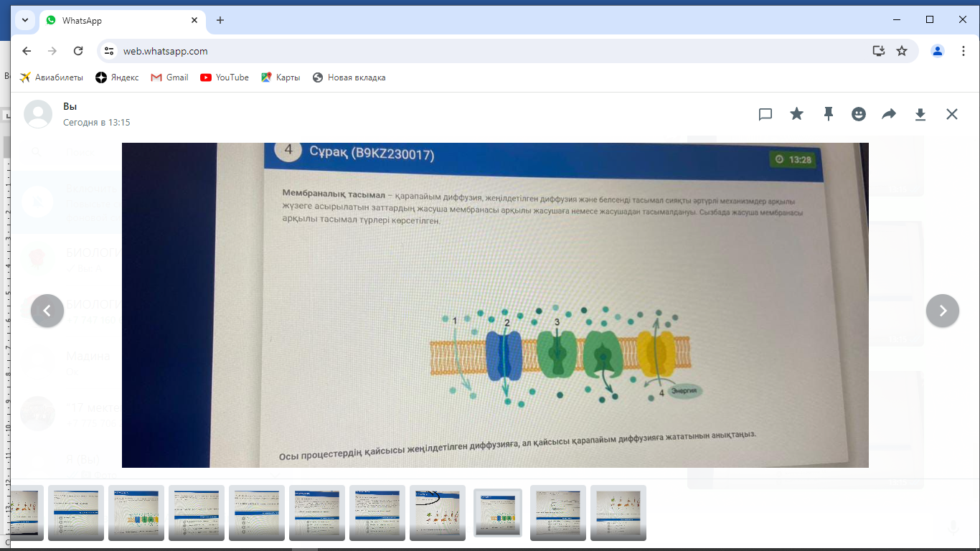Open the Авиабилеты bookmark

tap(51, 77)
